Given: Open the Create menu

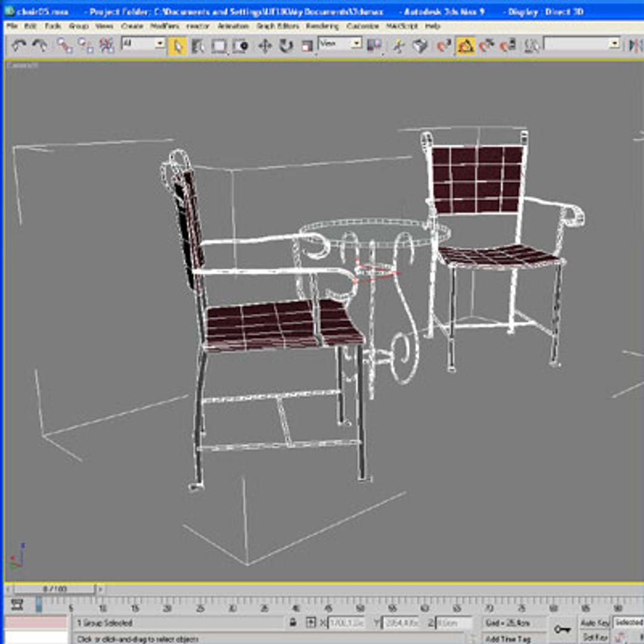Looking at the screenshot, I should click(132, 26).
